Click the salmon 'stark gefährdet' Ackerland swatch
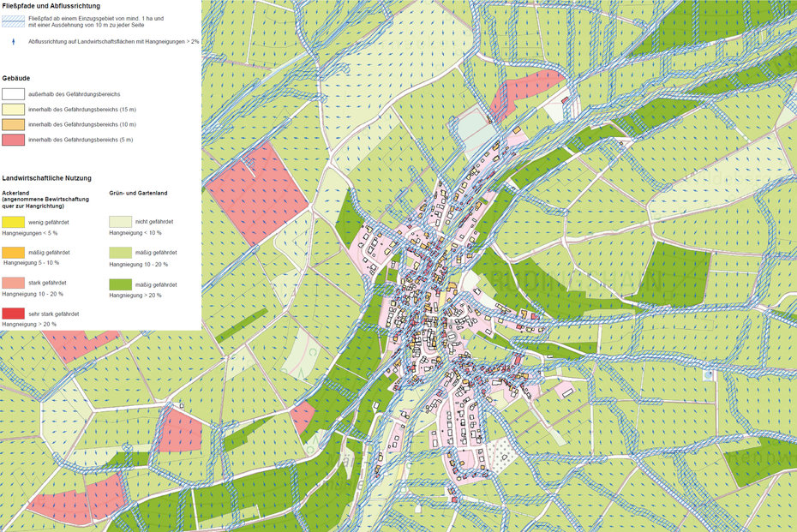 pyautogui.click(x=13, y=283)
